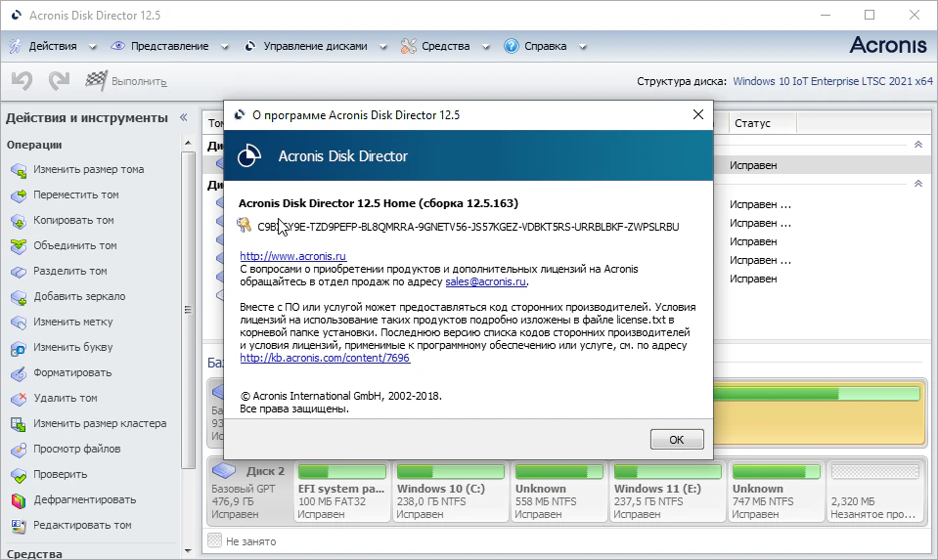Open the Actions menu
This screenshot has height=560, width=938.
point(53,46)
